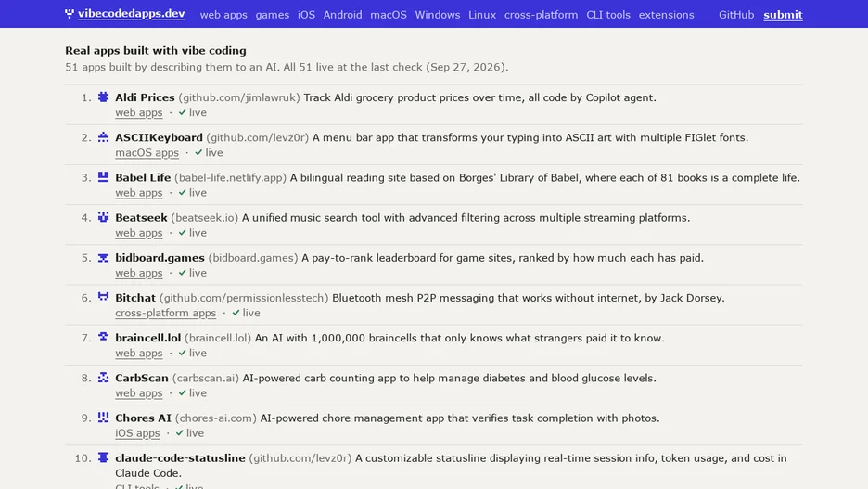Click web apps category under Beatseek

139,233
